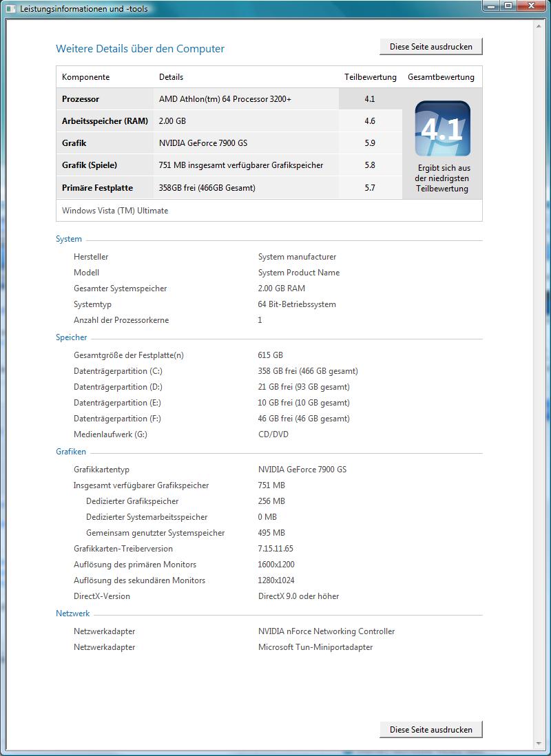Click secondary monitor resolution '1280x1024'
This screenshot has height=756, width=551.
point(276,580)
